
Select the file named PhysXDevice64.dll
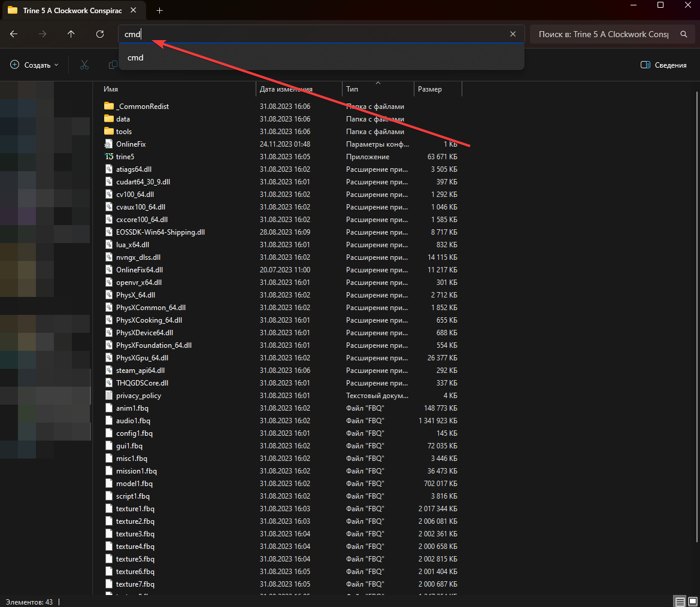pyautogui.click(x=145, y=332)
